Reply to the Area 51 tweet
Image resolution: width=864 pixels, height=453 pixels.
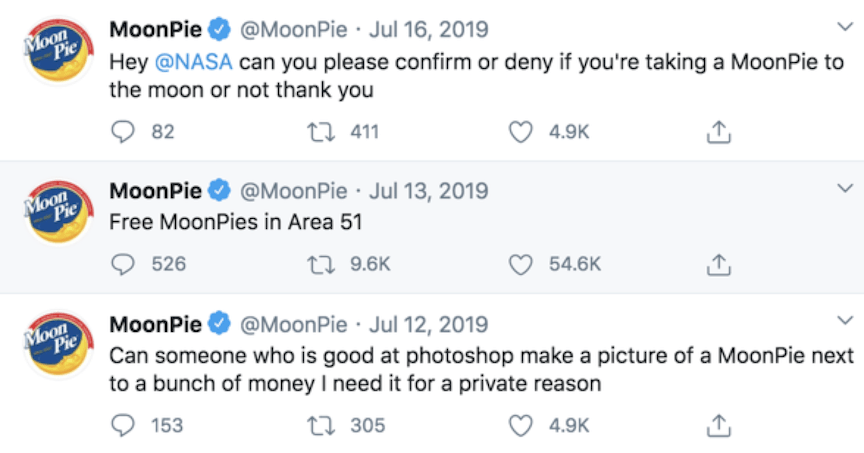[x=122, y=265]
